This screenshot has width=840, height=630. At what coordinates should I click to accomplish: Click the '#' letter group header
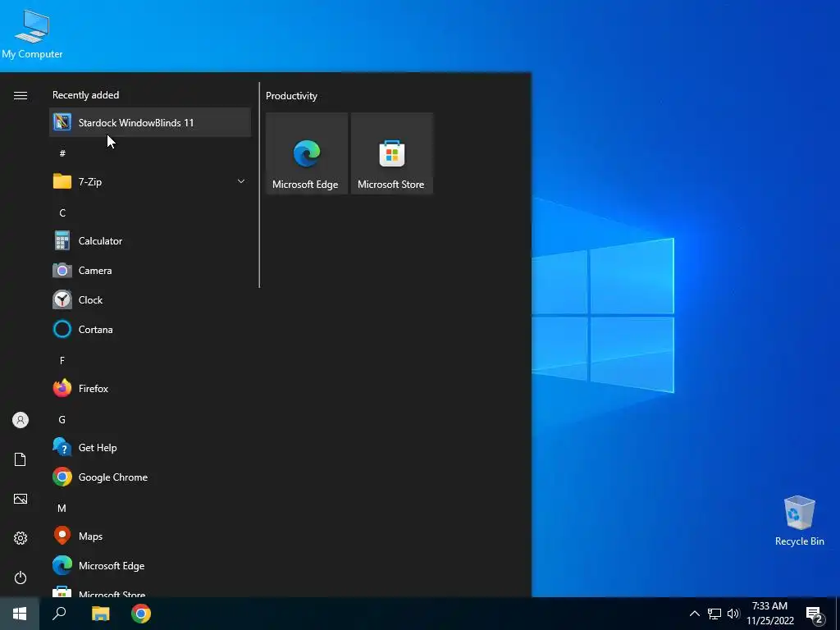click(x=62, y=153)
